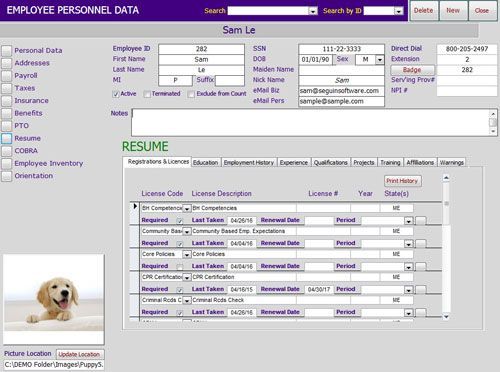This screenshot has height=372, width=500.
Task: Toggle the Terminated checkbox
Action: coord(147,94)
